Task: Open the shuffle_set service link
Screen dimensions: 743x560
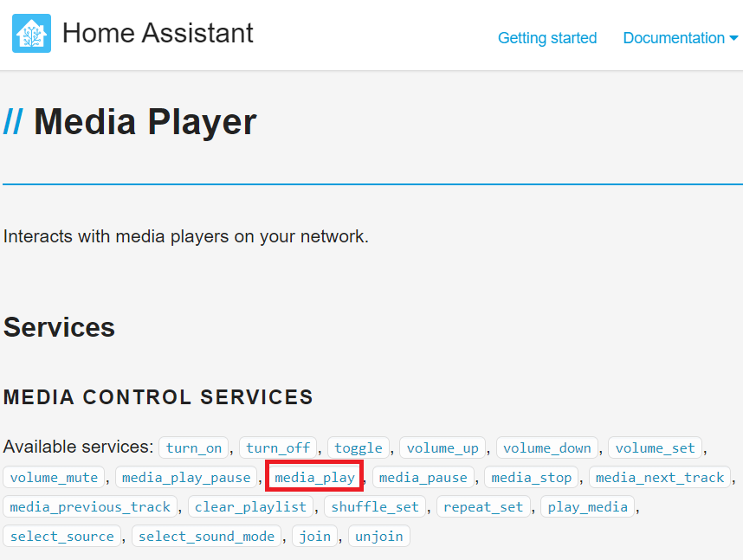Action: (375, 506)
